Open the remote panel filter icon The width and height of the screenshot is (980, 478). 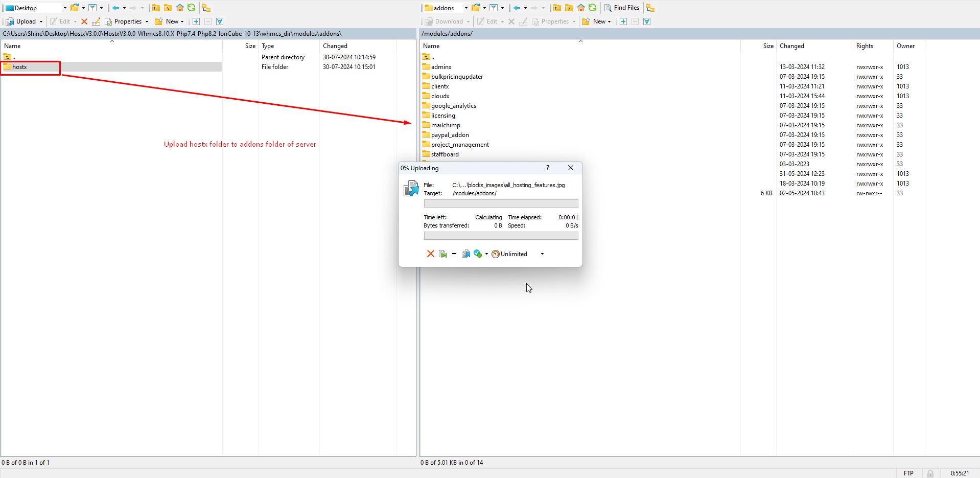point(494,8)
